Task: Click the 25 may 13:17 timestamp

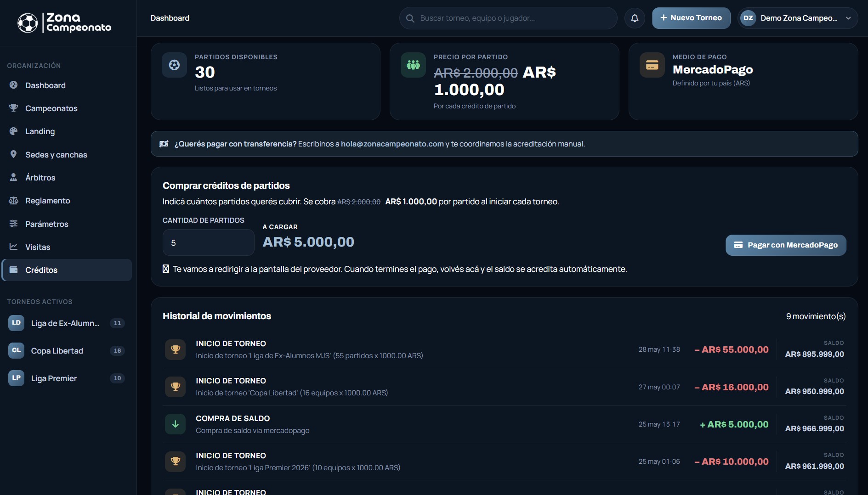Action: (659, 425)
